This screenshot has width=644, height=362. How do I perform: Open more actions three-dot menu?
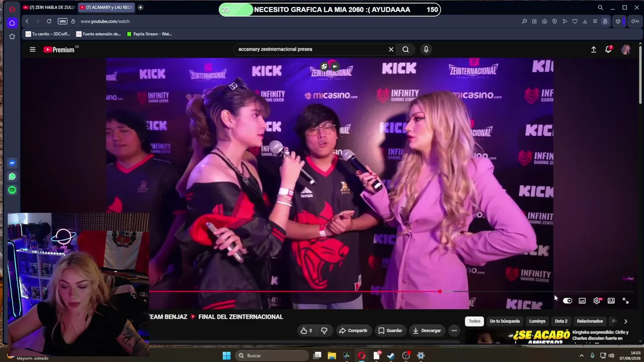[x=454, y=331]
